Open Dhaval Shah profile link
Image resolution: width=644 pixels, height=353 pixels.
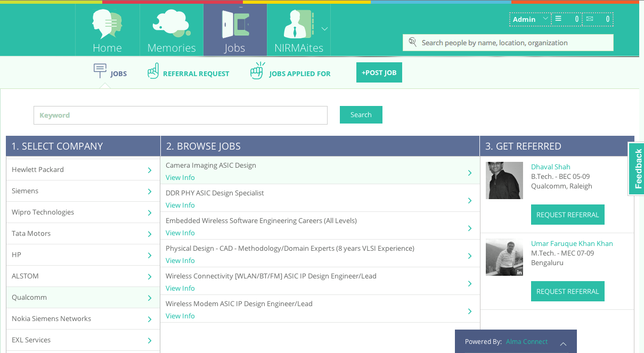[550, 167]
